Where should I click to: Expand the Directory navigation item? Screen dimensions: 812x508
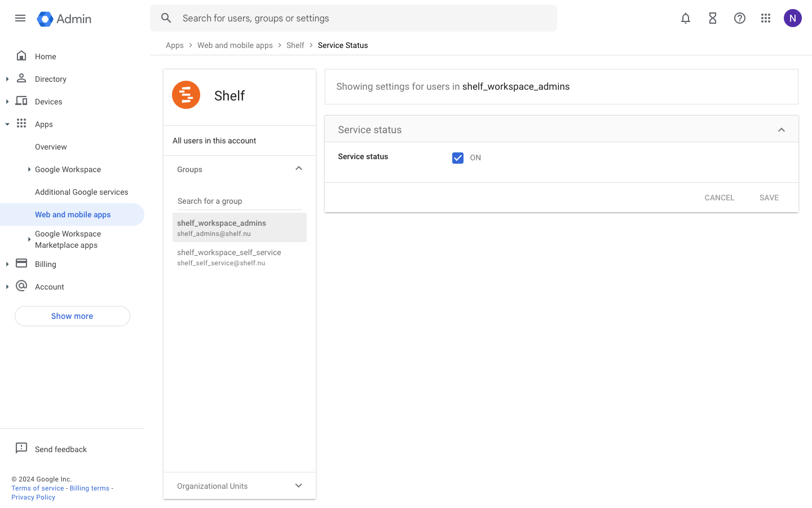point(7,79)
